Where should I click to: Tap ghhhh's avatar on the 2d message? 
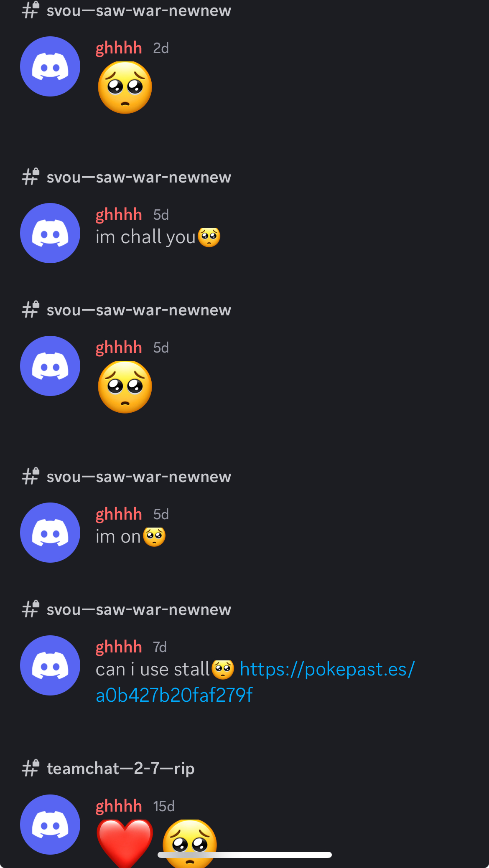point(50,66)
